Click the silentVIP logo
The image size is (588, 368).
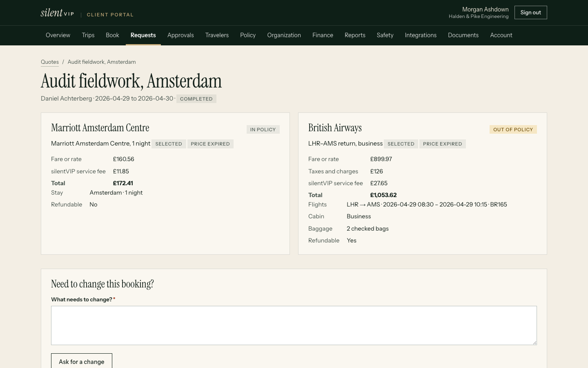click(x=57, y=13)
